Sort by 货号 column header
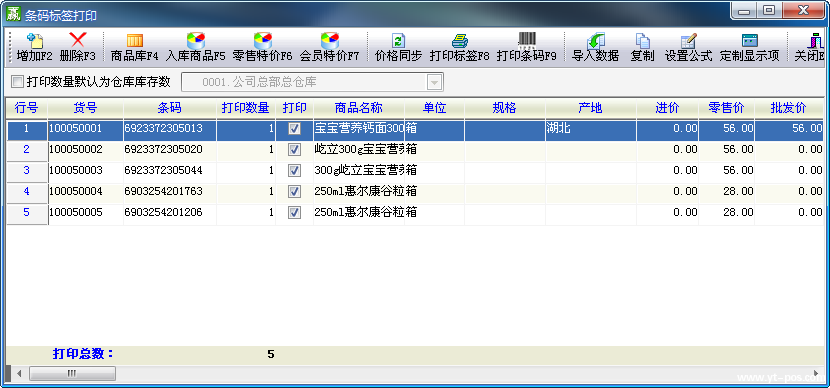Screen dimensions: 830x388 (x=85, y=108)
